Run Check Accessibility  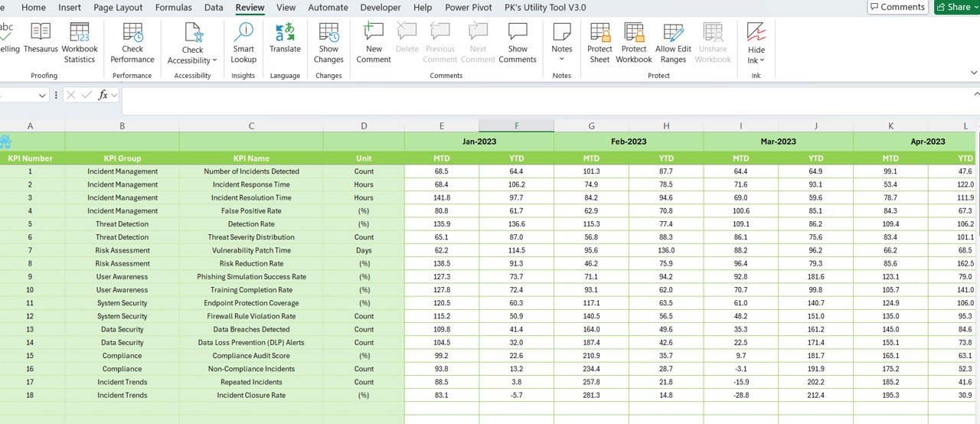(192, 44)
